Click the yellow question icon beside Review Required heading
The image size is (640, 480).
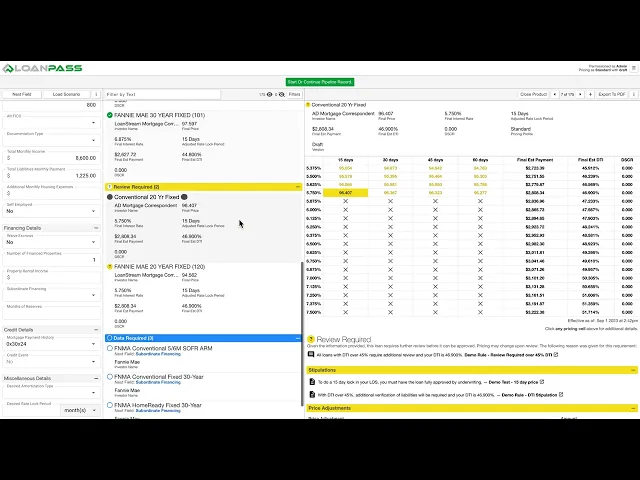pos(311,339)
